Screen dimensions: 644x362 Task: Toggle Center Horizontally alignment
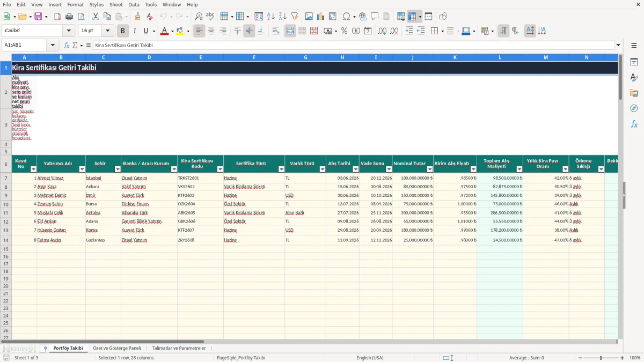[211, 31]
